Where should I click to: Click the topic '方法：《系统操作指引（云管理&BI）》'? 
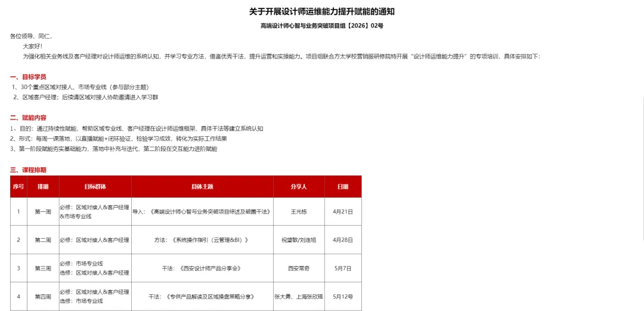point(203,239)
